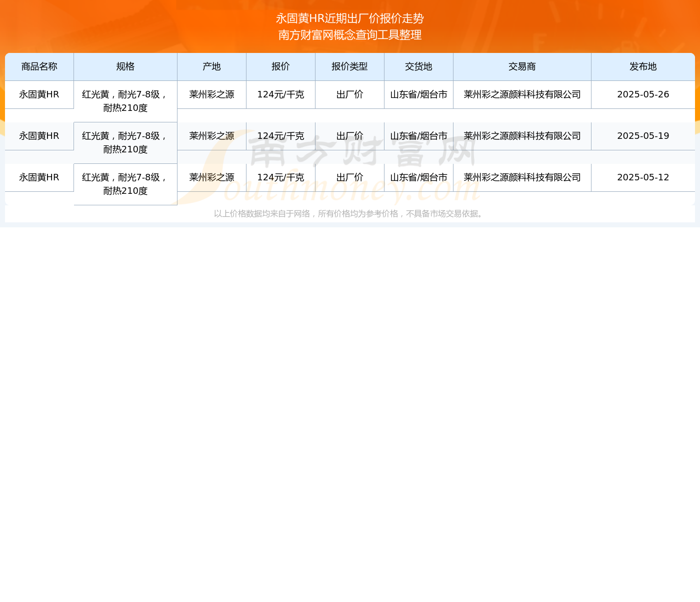Click the 规格 column header

(x=125, y=66)
